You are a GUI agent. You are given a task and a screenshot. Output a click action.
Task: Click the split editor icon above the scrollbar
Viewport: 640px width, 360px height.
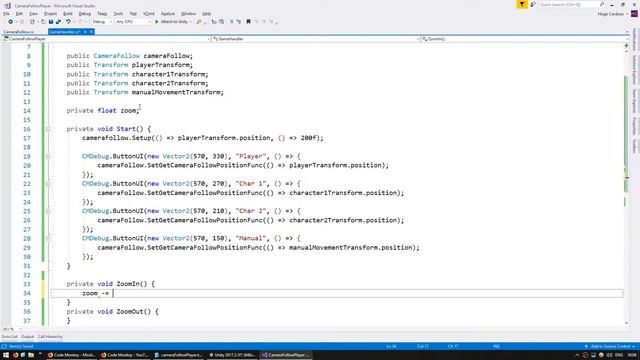tap(627, 46)
